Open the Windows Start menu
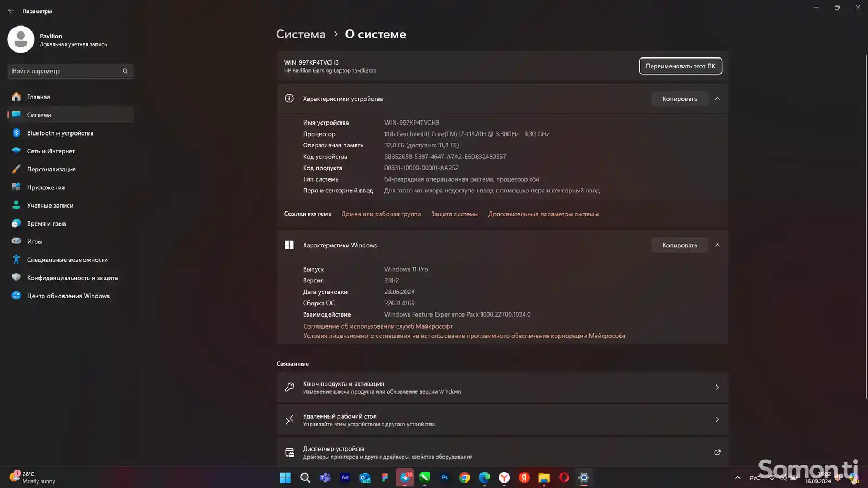868x488 pixels. click(285, 478)
